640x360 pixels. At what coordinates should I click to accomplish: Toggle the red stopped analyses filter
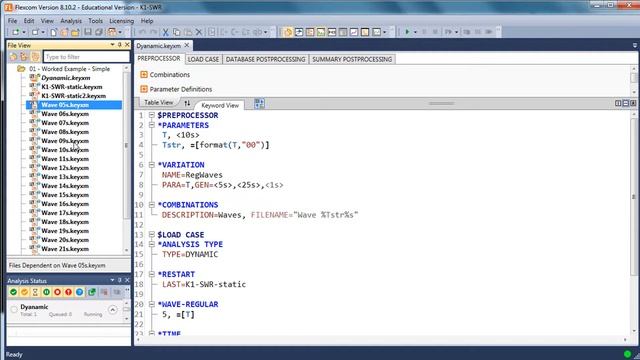pos(58,292)
